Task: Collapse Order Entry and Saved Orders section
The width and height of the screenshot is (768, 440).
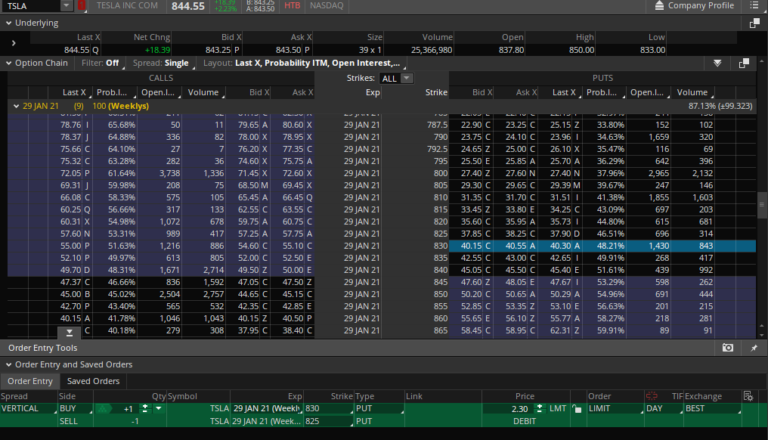Action: 8,365
